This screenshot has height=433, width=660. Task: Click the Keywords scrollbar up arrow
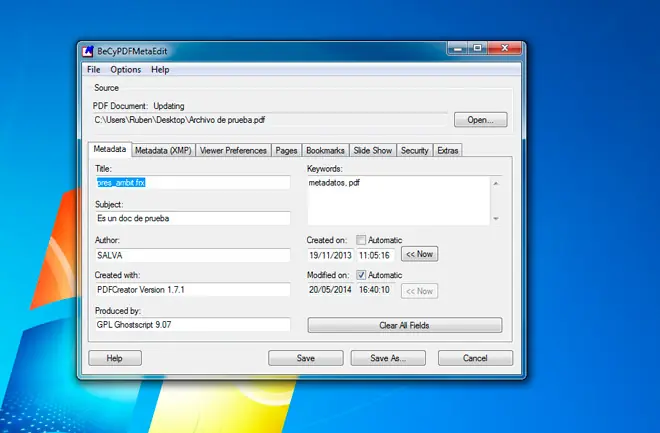tap(496, 183)
